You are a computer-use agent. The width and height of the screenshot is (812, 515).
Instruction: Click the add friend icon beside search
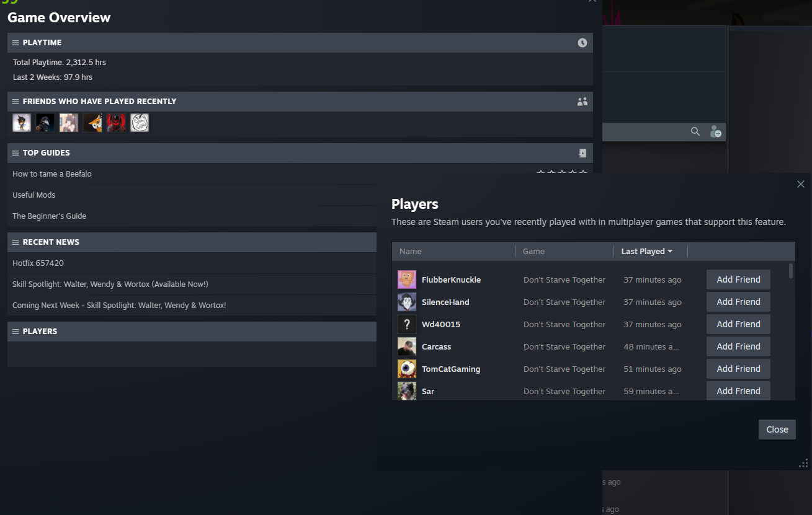pyautogui.click(x=715, y=131)
